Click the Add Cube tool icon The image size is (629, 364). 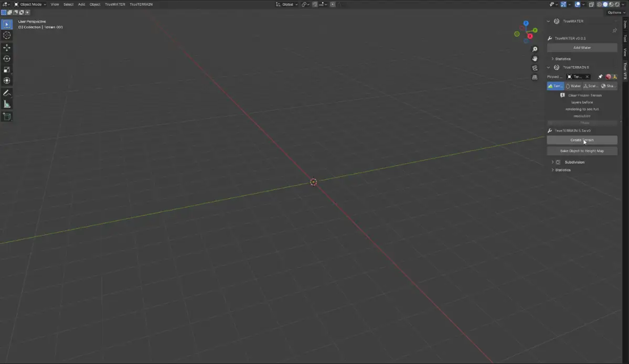tap(7, 116)
